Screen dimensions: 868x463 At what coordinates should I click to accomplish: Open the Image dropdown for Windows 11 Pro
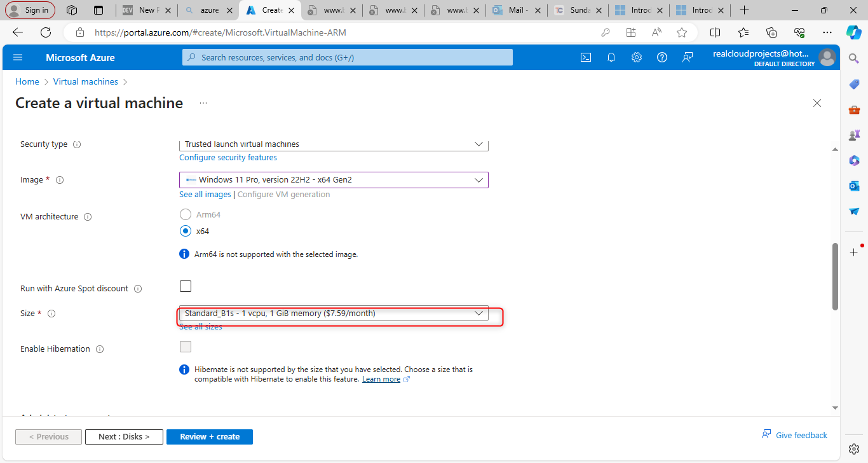point(334,180)
